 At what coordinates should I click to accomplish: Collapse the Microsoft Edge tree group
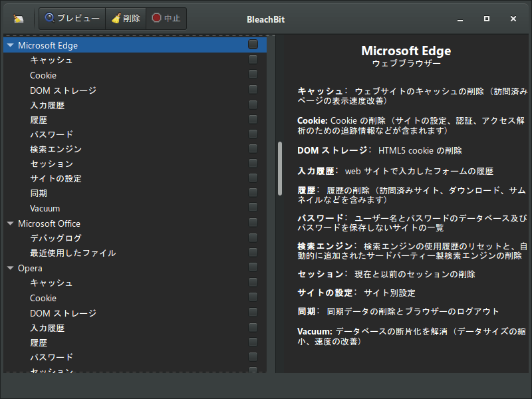click(x=11, y=45)
